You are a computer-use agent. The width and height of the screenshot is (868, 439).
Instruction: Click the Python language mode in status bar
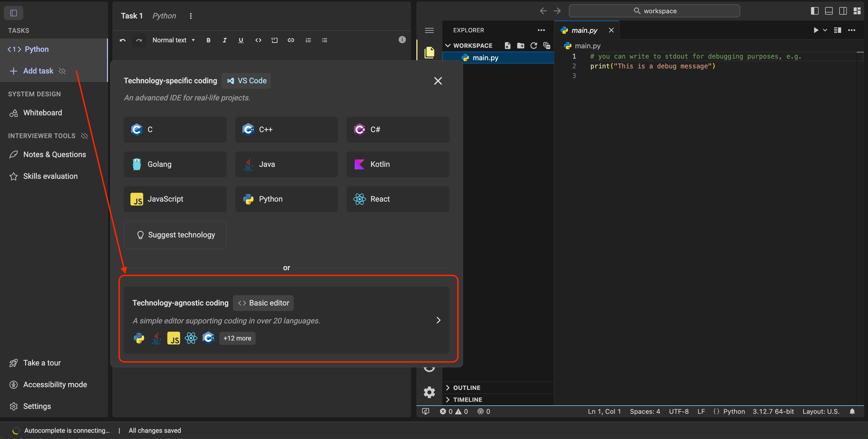(734, 411)
